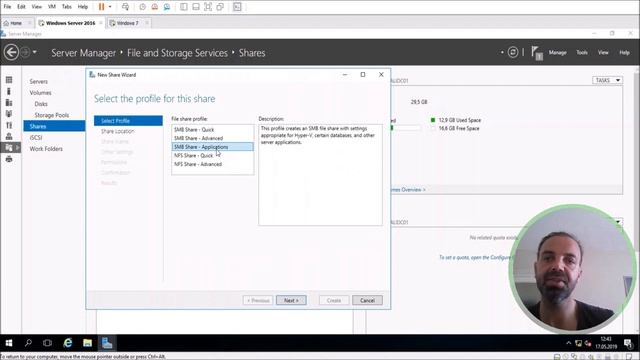Click the Server Manager taskbar icon
The width and height of the screenshot is (640, 360).
[x=107, y=343]
